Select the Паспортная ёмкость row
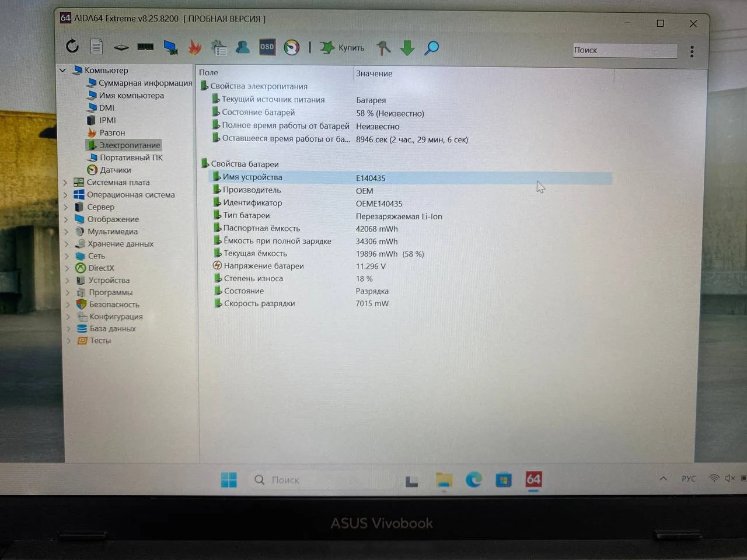Screen dimensions: 747x560 (x=411, y=229)
